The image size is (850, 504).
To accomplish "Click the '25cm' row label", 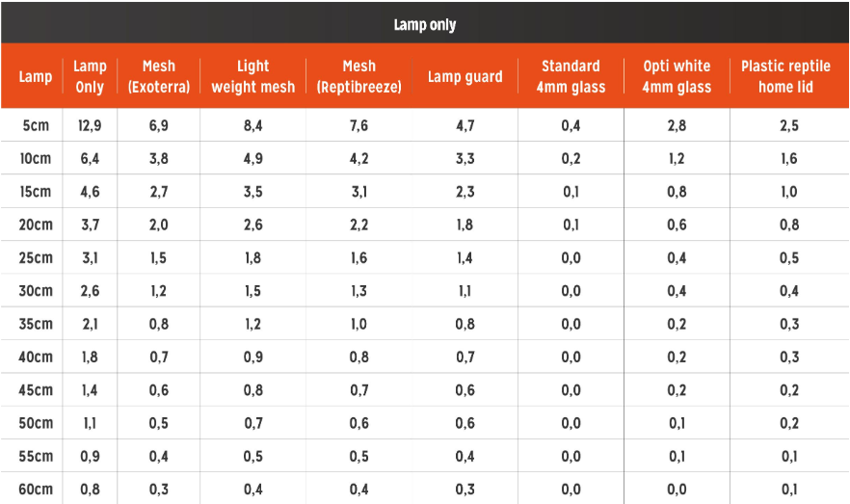I will tap(36, 258).
